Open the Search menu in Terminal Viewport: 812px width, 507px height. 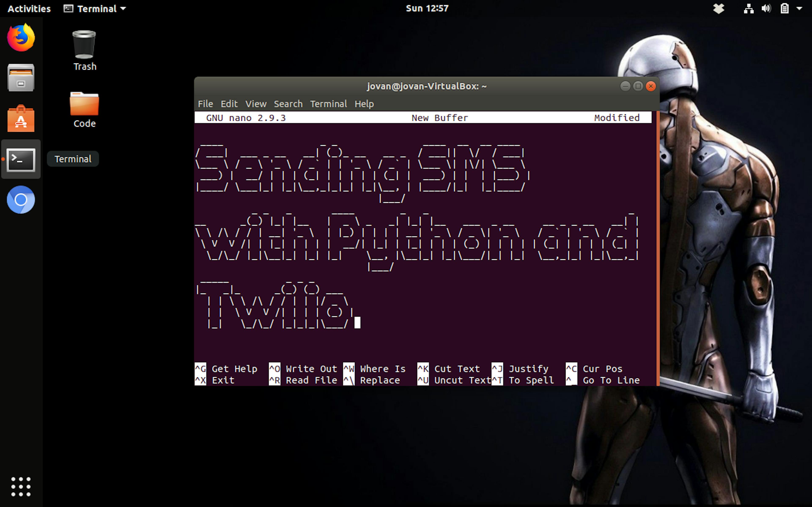pyautogui.click(x=288, y=104)
